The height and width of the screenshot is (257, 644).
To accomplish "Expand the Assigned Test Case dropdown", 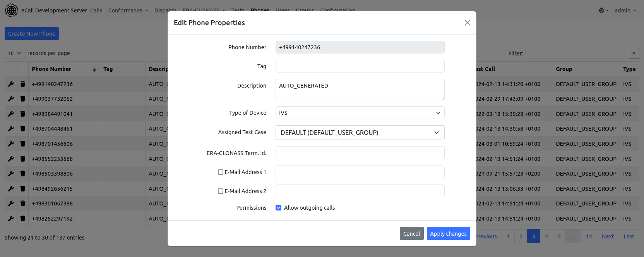I will click(x=360, y=133).
